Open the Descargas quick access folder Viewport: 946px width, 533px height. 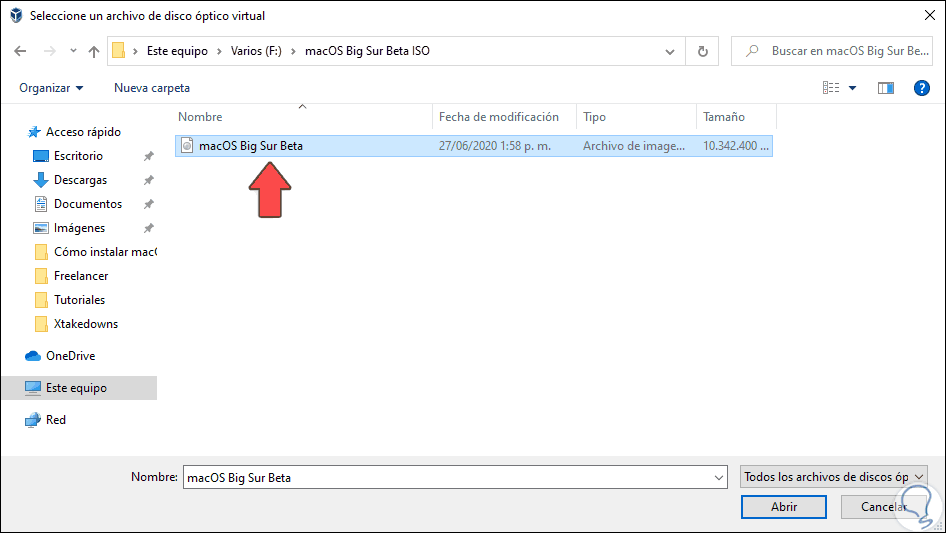coord(80,180)
